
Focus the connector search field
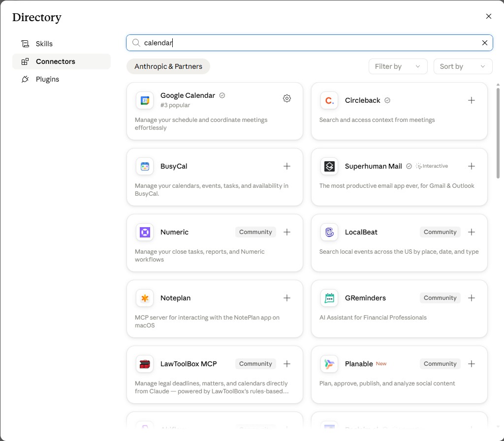pos(309,43)
